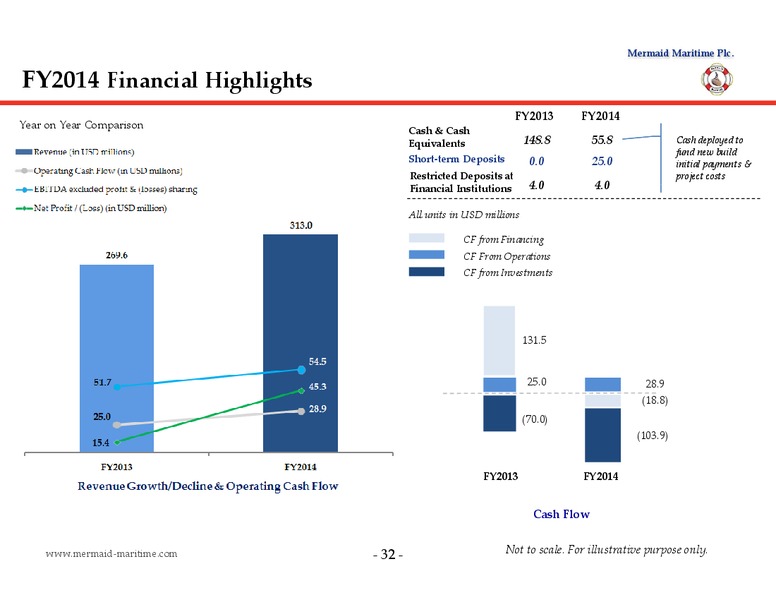Click the Cash & Cash Equivalents row label
Screen dimensions: 776x600
(x=439, y=137)
